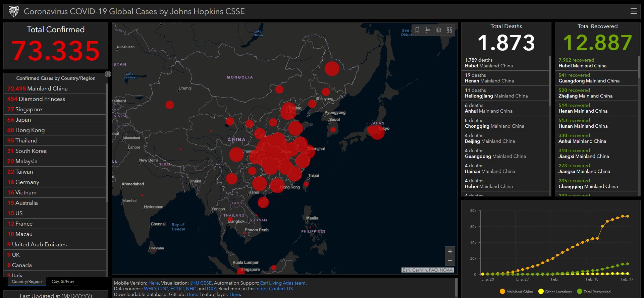This screenshot has height=298, width=644.
Task: Select 31 South Korea row
Action: point(55,151)
